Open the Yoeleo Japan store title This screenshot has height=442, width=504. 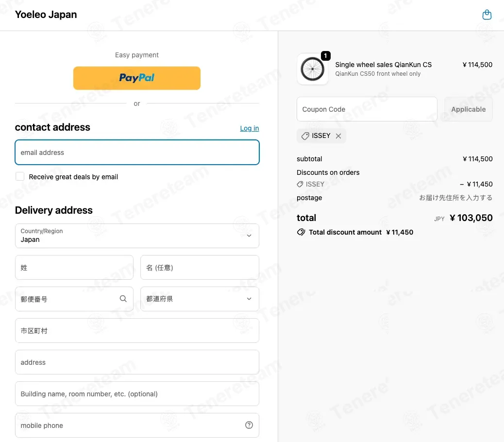(46, 15)
